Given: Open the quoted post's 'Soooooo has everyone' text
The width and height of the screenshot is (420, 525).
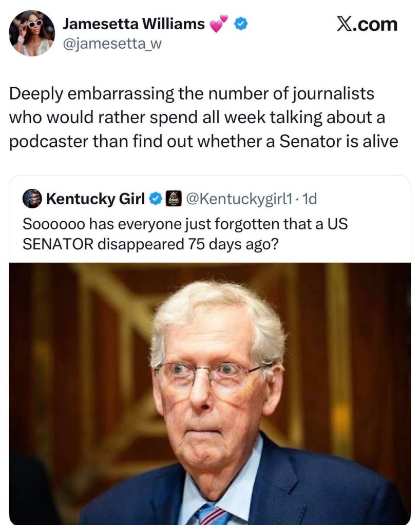Looking at the screenshot, I should point(185,234).
